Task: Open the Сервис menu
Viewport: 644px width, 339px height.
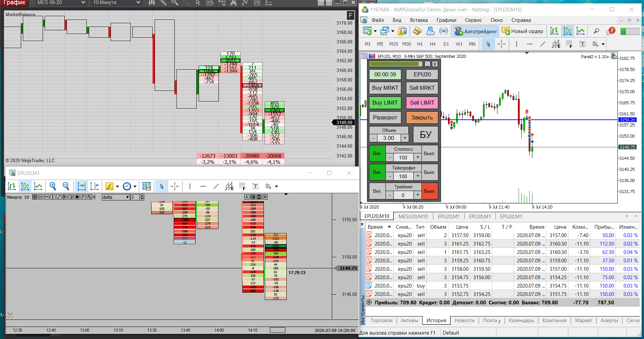Action: 473,20
